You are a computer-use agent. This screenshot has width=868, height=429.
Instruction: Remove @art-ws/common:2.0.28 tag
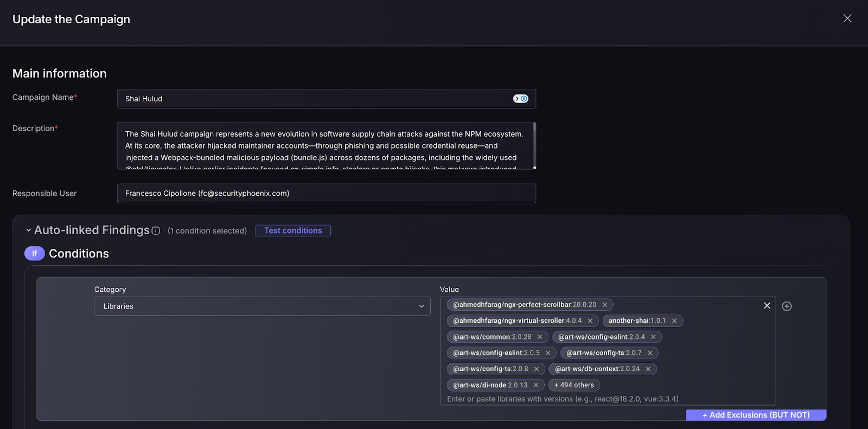(x=540, y=337)
